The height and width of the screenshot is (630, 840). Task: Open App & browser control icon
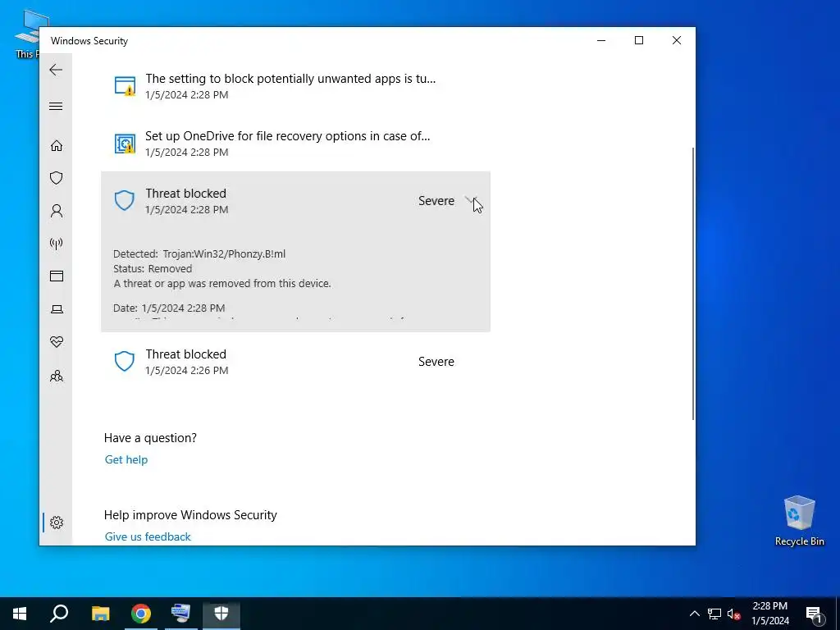57,276
